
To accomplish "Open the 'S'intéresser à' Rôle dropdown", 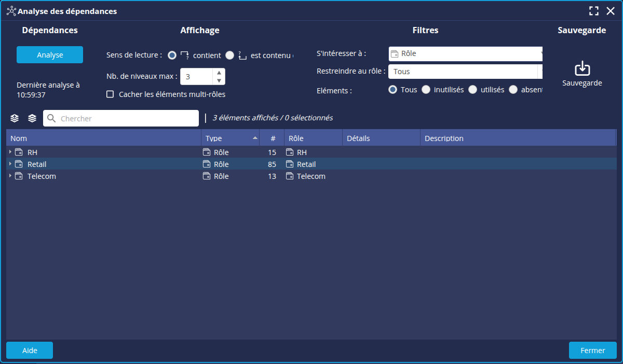I will [465, 53].
